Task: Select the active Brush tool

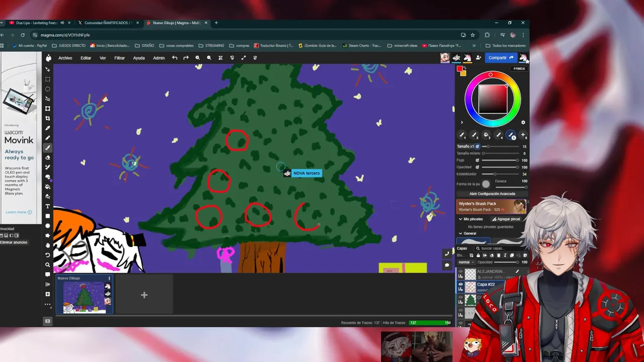Action: click(48, 148)
